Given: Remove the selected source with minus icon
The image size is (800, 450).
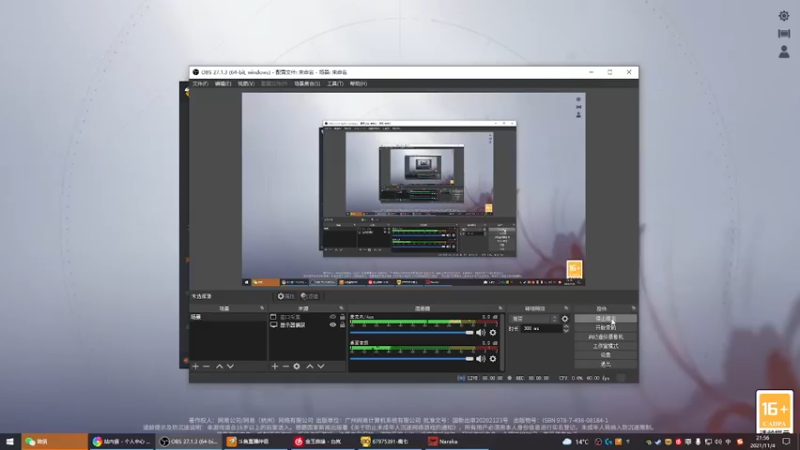Looking at the screenshot, I should 286,366.
